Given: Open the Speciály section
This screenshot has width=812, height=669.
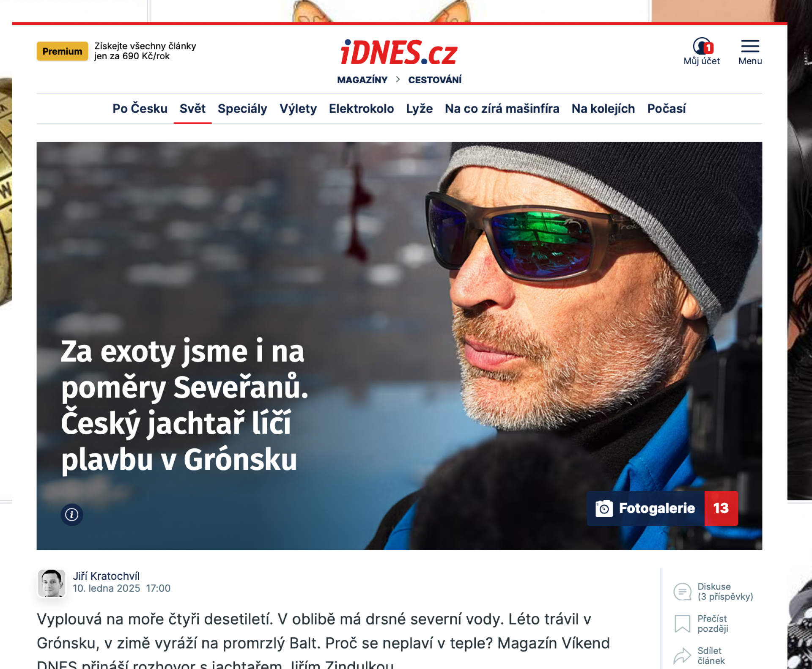Looking at the screenshot, I should coord(242,109).
